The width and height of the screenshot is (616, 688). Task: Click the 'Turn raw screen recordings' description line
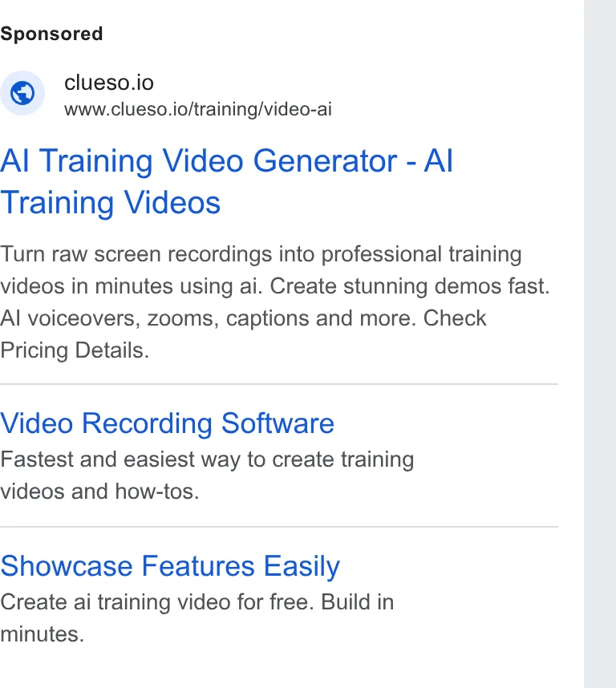click(x=261, y=254)
